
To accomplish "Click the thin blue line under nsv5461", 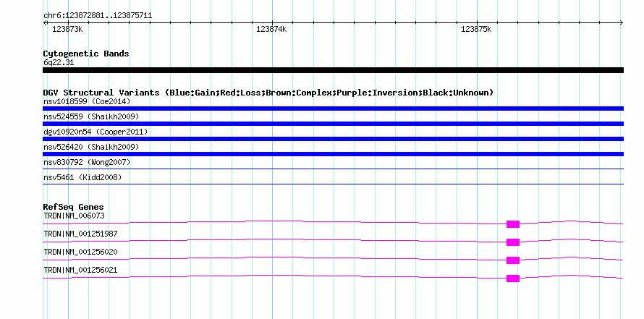I will [x=333, y=184].
